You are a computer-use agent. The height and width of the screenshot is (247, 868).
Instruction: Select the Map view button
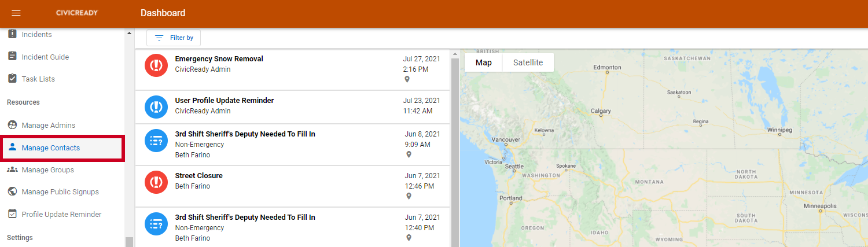(484, 62)
